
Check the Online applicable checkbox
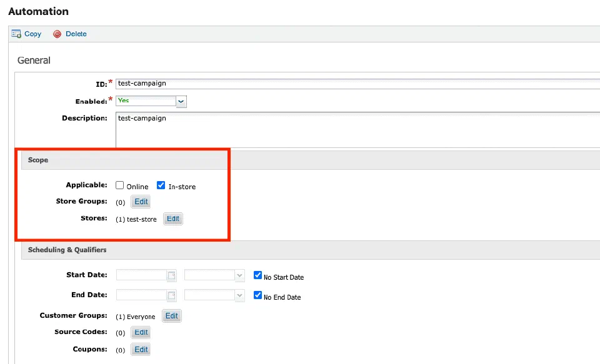pyautogui.click(x=120, y=185)
